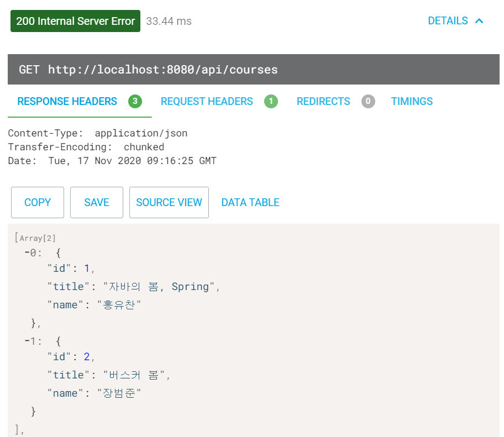
Task: Click the title "버스커 봄" value
Action: click(x=134, y=375)
